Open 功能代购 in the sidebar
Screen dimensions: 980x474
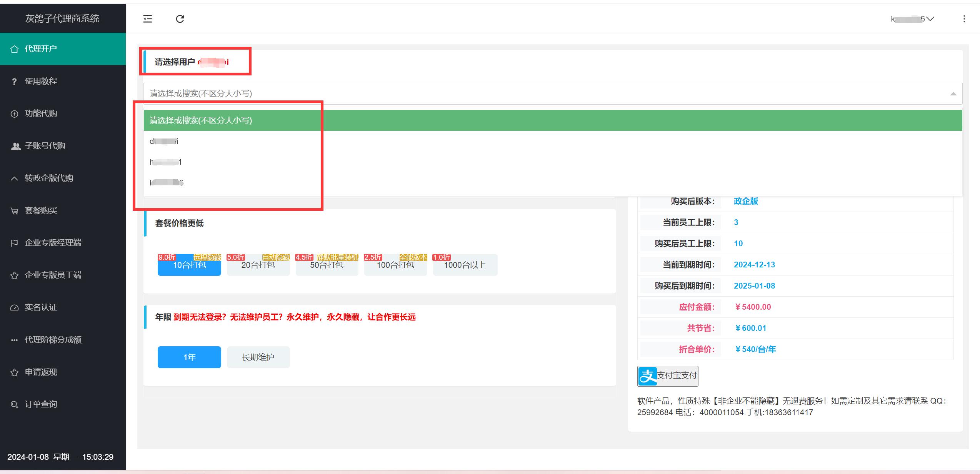(41, 113)
